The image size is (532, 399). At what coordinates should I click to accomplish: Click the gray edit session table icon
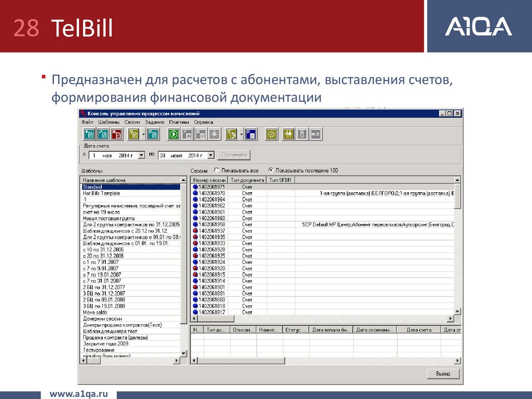(x=187, y=135)
